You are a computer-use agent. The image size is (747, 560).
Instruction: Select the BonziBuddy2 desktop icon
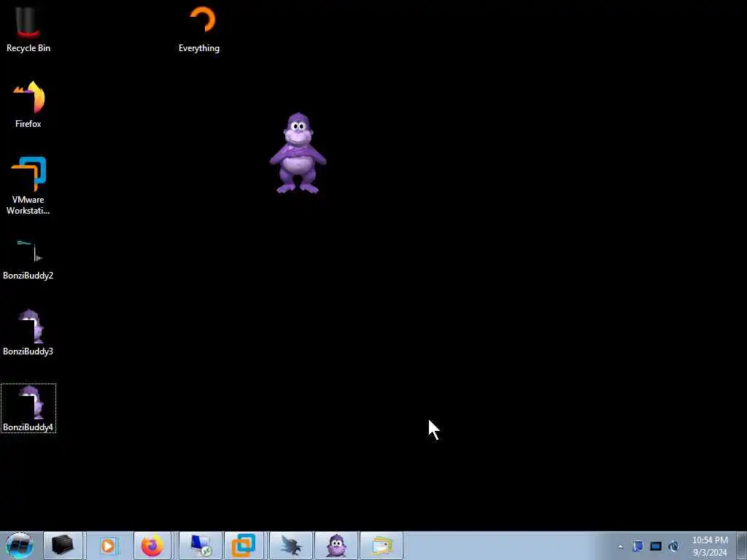(x=28, y=260)
